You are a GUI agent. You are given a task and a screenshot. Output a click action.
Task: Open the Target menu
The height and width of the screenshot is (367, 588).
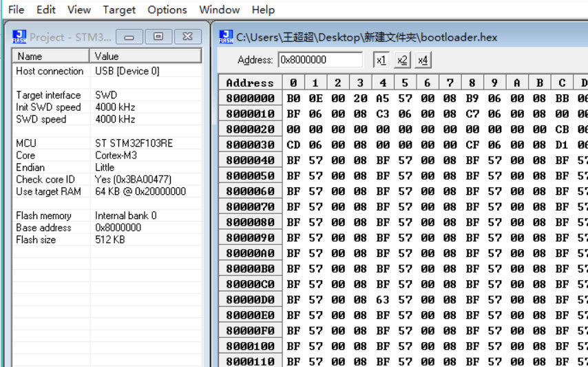[x=119, y=10]
